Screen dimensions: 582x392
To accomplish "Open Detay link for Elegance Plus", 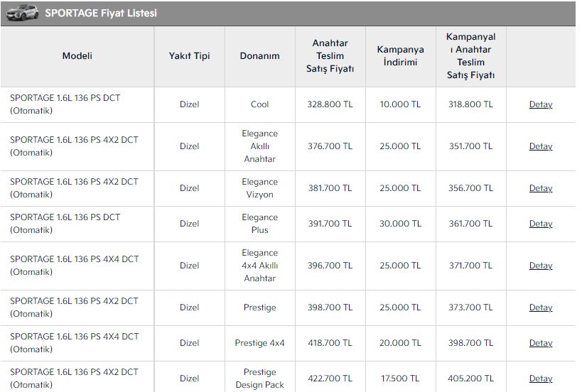I will (541, 224).
